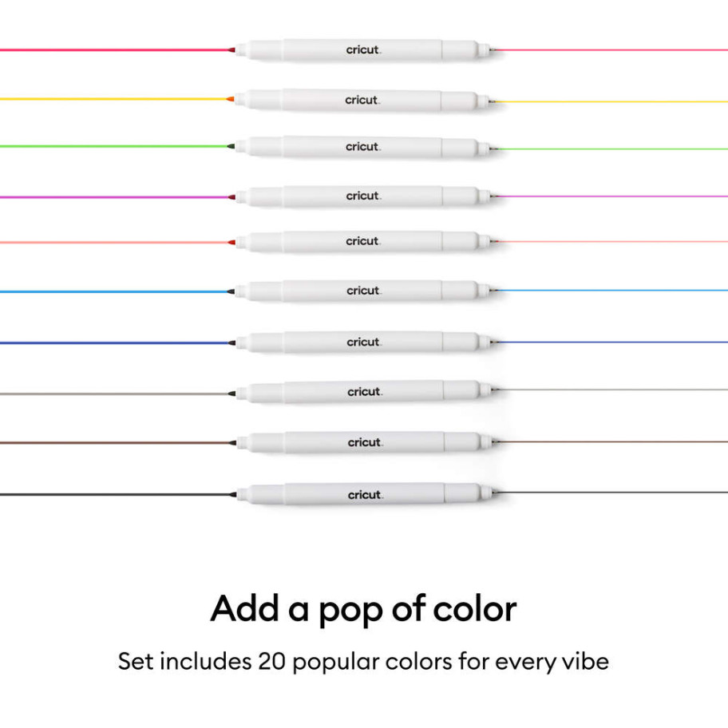Click the cricut logo on the dark blue pen
The height and width of the screenshot is (728, 728).
(363, 342)
